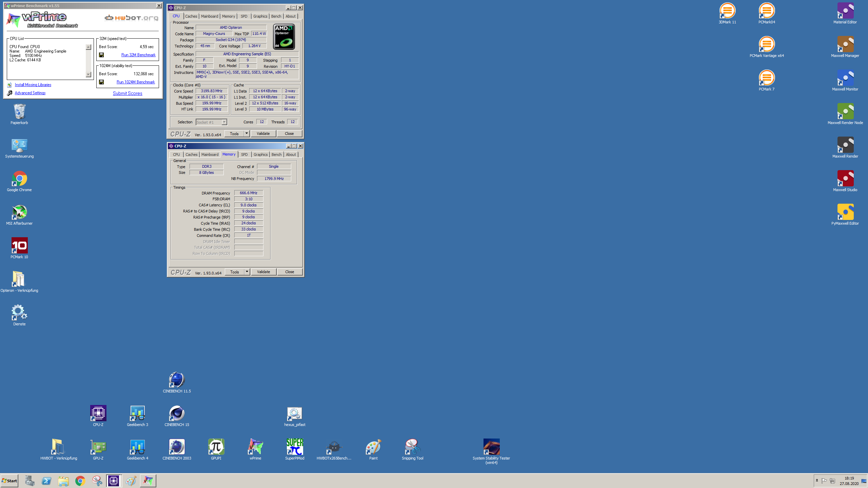Image resolution: width=868 pixels, height=488 pixels.
Task: Click CPU List scrollbar down arrow
Action: coord(88,75)
